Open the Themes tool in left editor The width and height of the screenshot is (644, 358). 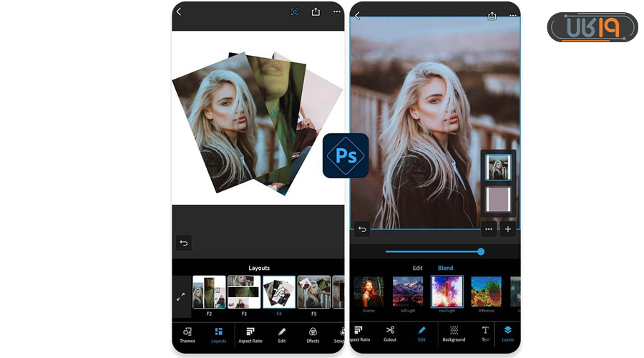(187, 334)
